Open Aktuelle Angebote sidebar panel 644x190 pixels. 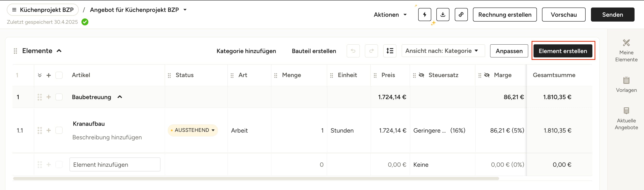click(x=626, y=119)
